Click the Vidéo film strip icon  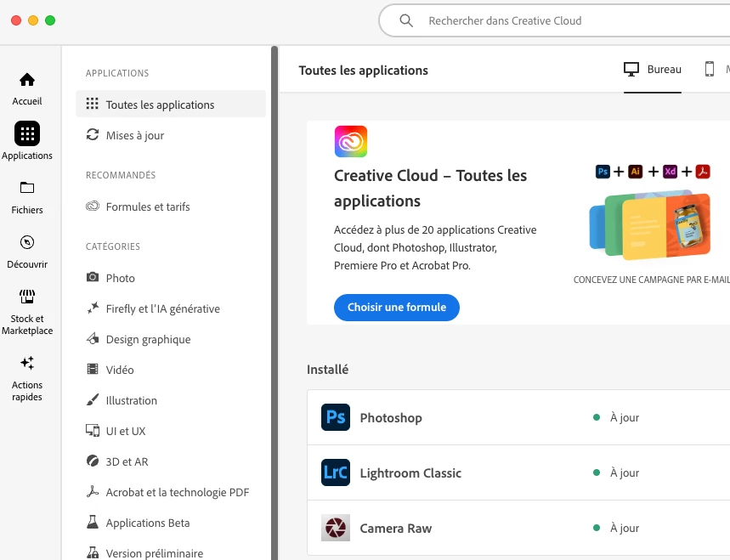click(x=92, y=369)
